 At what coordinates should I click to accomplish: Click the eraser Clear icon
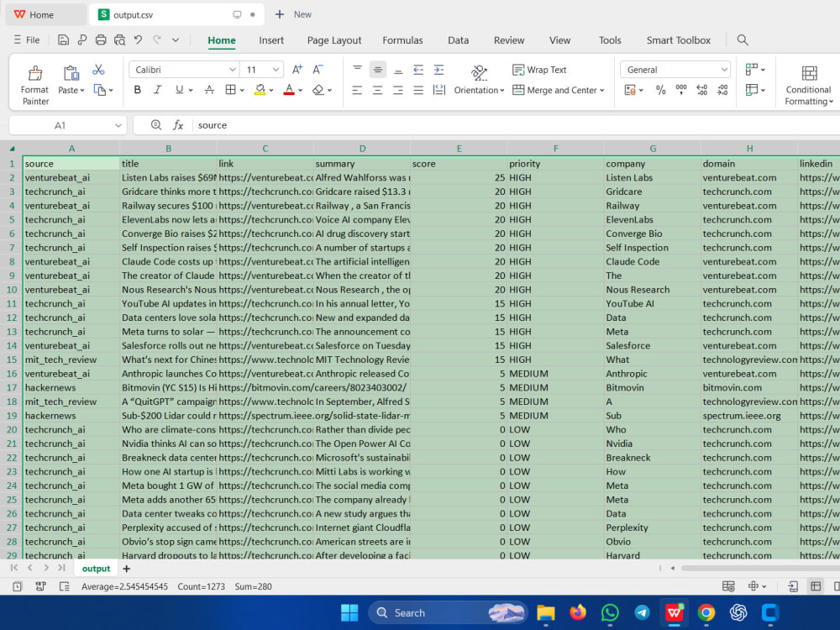point(318,90)
